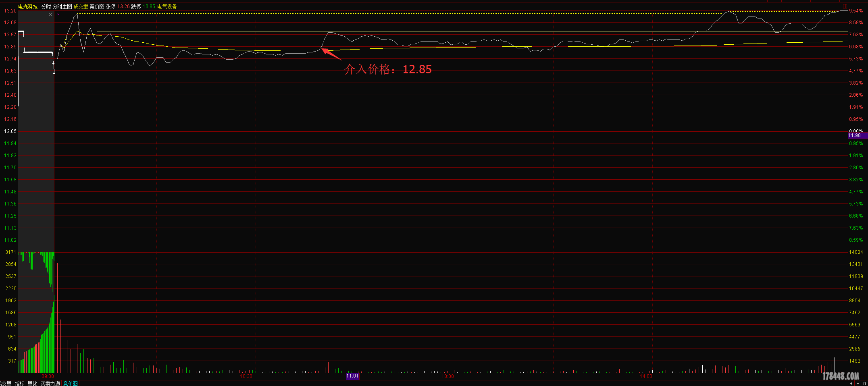Image resolution: width=868 pixels, height=386 pixels.
Task: Click the 成交量 bottom tab
Action: point(6,383)
